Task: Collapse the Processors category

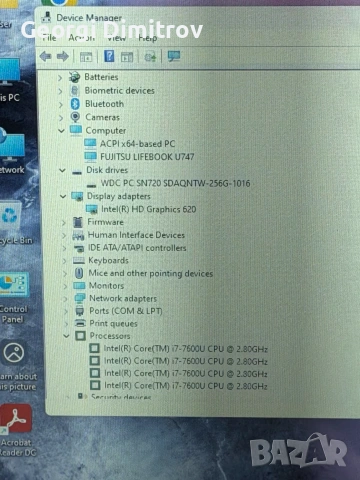Action: pyautogui.click(x=67, y=336)
